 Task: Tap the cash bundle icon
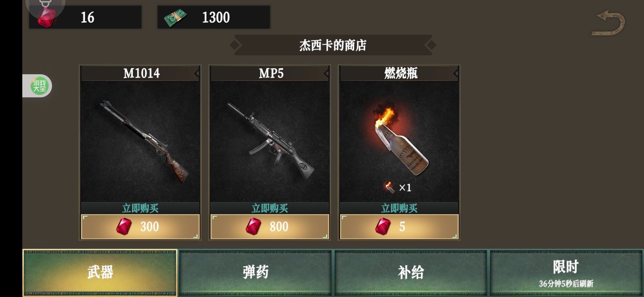tap(175, 18)
